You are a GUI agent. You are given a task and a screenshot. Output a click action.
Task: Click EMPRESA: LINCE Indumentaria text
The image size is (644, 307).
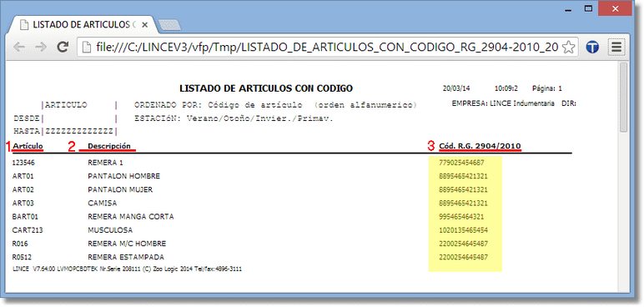pyautogui.click(x=503, y=103)
